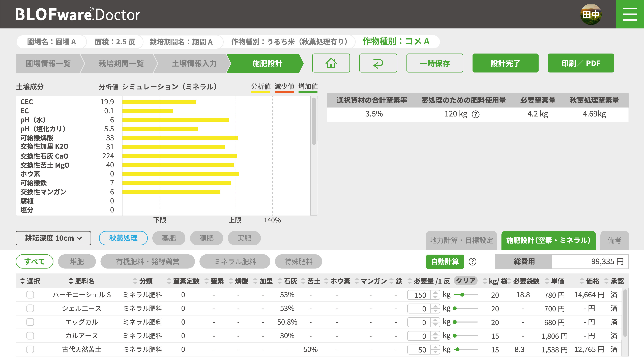Image resolution: width=644 pixels, height=362 pixels.
Task: Tick the 古代天然苦土 checkbox
Action: (x=30, y=349)
